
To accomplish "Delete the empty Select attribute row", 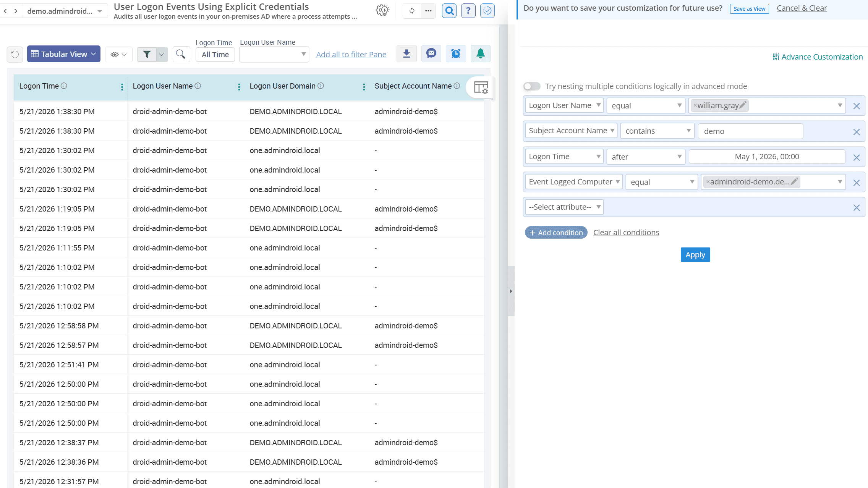I will (857, 207).
